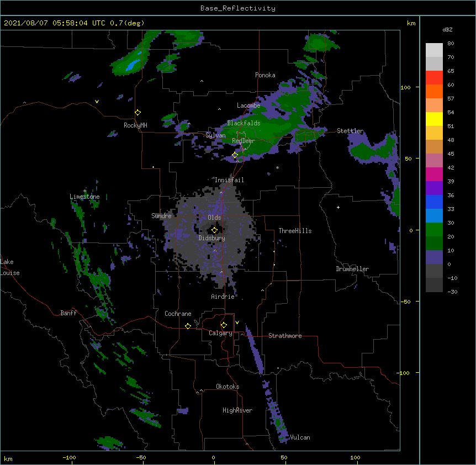Click the Sundre city label
This screenshot has width=476, height=465.
point(161,216)
